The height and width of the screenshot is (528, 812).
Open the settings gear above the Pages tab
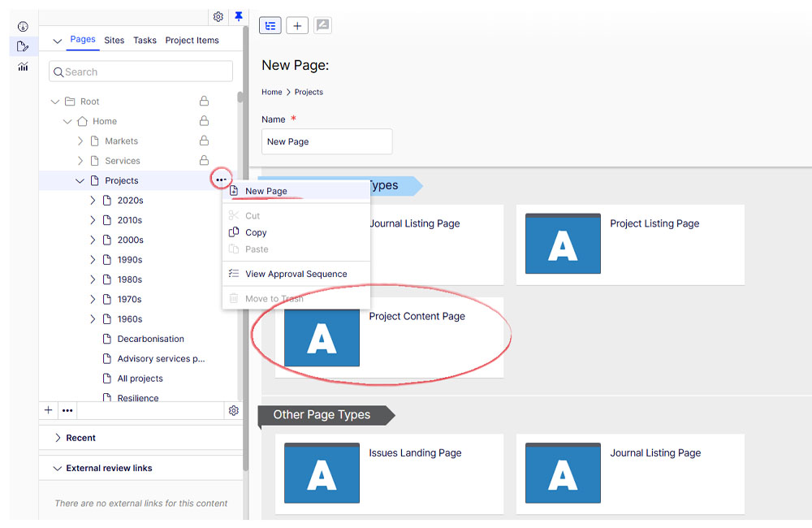[218, 16]
